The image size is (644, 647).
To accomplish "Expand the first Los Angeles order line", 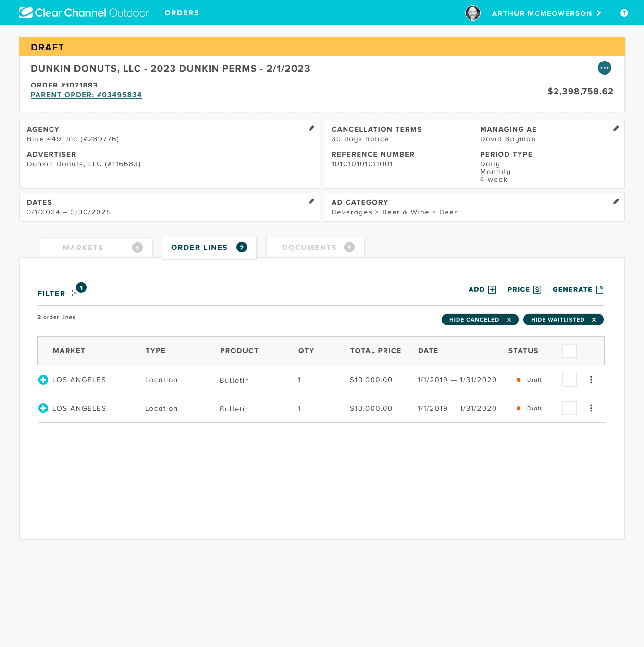I will click(x=43, y=380).
